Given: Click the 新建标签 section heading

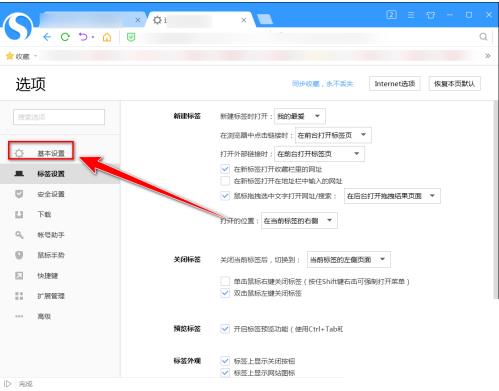Looking at the screenshot, I should pos(187,116).
